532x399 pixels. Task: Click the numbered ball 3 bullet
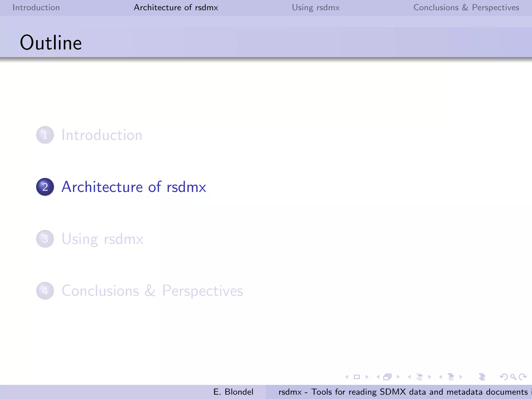pyautogui.click(x=45, y=239)
